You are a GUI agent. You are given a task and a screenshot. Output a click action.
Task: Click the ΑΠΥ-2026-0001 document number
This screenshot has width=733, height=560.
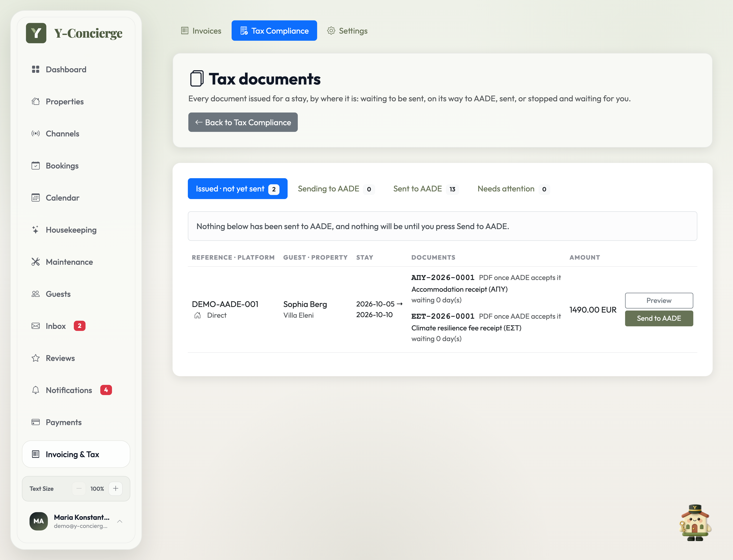click(443, 277)
